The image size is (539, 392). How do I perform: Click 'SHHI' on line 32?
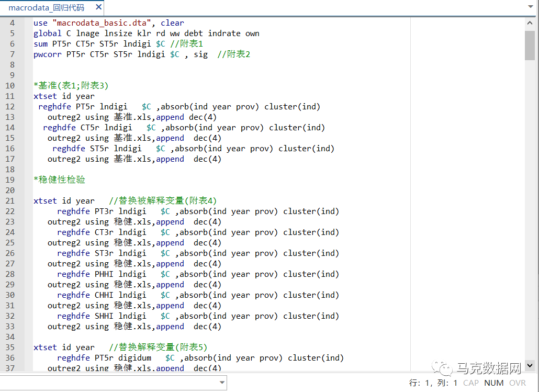104,316
